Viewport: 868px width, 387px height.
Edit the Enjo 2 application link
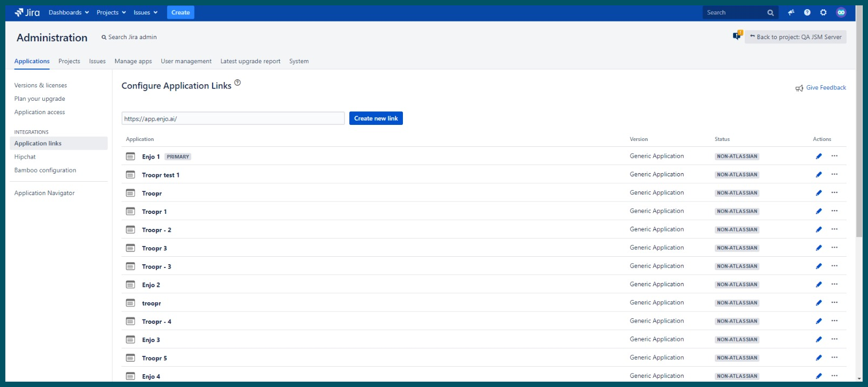point(819,284)
